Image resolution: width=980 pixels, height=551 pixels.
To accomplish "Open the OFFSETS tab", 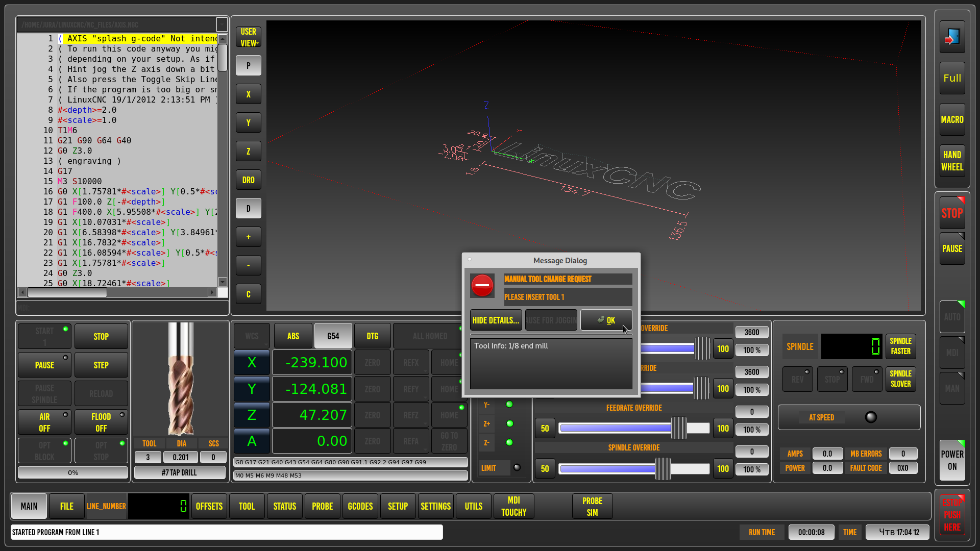I will coord(209,507).
